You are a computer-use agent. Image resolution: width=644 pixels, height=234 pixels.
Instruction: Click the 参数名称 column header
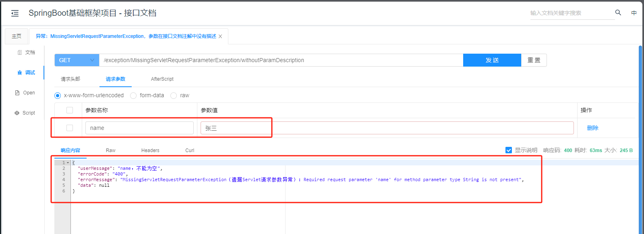(x=97, y=110)
